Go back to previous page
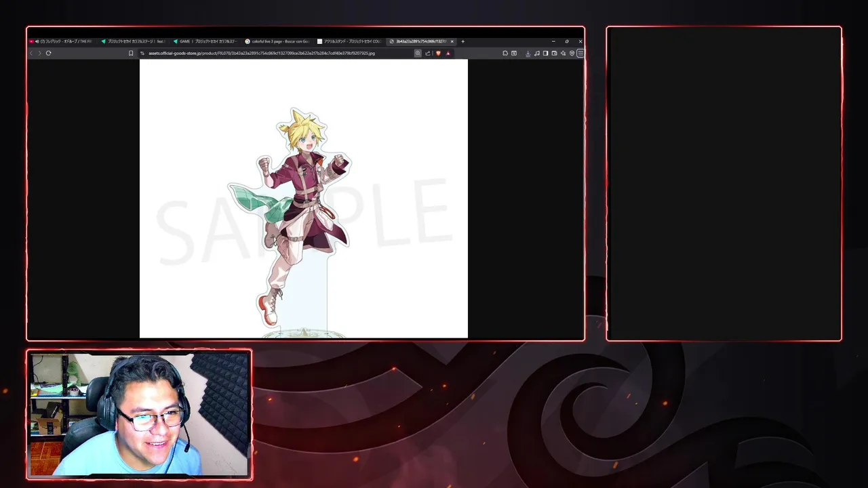The width and height of the screenshot is (868, 488). [31, 53]
